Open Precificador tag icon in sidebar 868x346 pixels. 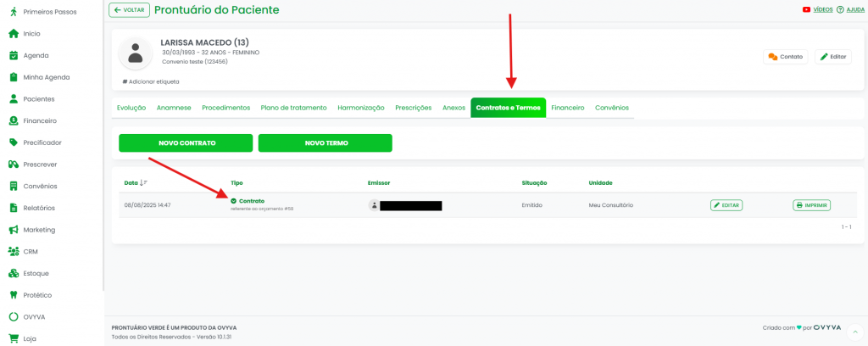coord(13,142)
